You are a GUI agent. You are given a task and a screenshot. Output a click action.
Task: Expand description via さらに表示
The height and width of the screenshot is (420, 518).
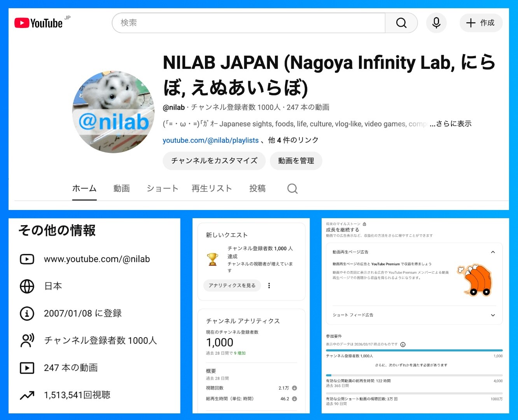[x=450, y=124]
